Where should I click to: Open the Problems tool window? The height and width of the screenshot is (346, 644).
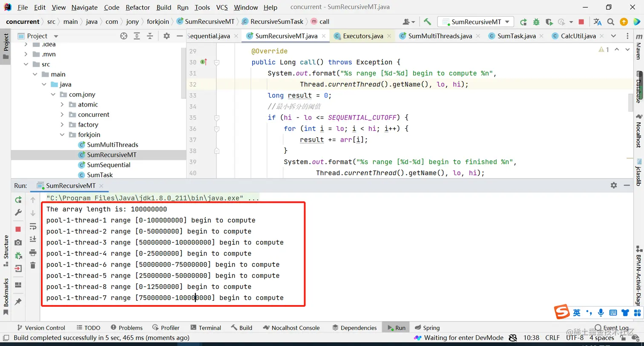[126, 328]
